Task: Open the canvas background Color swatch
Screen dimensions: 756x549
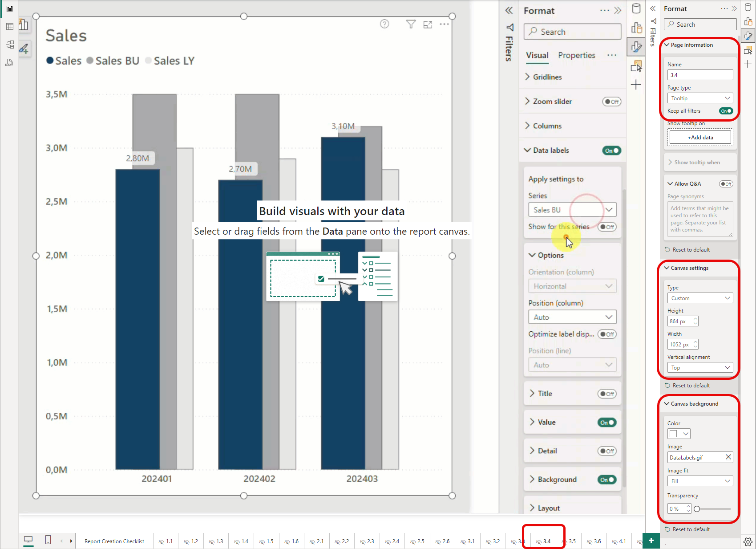Action: (679, 434)
